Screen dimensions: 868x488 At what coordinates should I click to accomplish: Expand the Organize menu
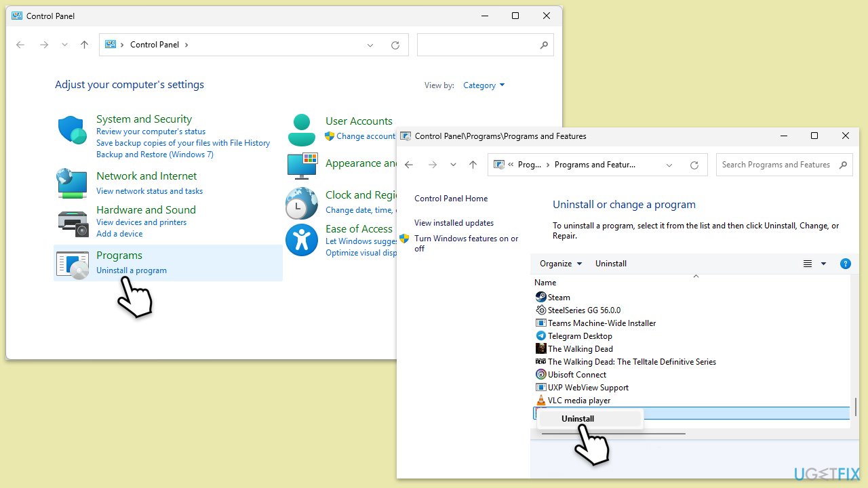(560, 264)
